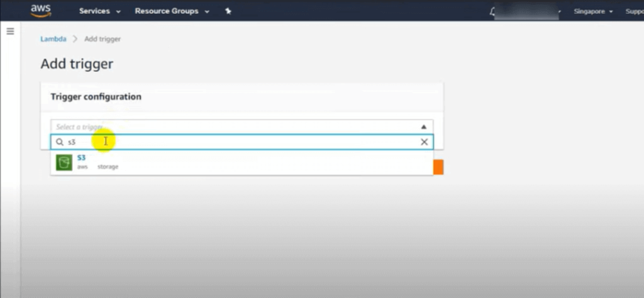
Task: Open the Resource Groups menu
Action: click(172, 11)
